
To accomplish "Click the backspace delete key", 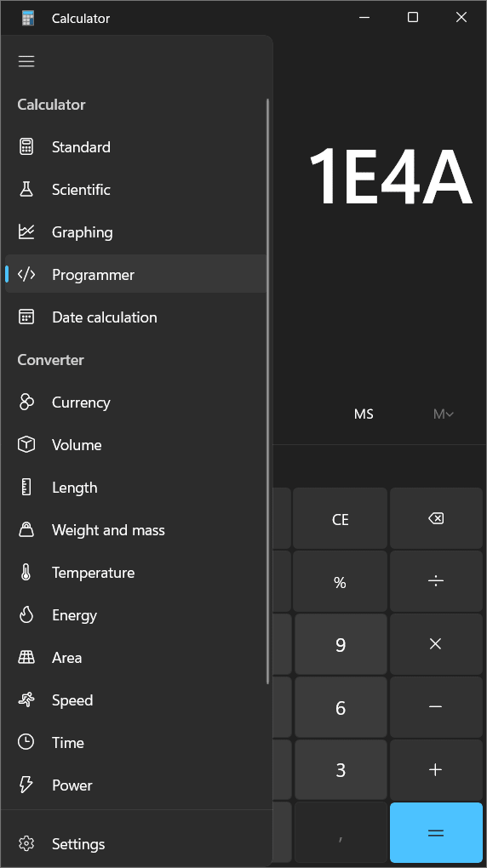I will coord(436,519).
